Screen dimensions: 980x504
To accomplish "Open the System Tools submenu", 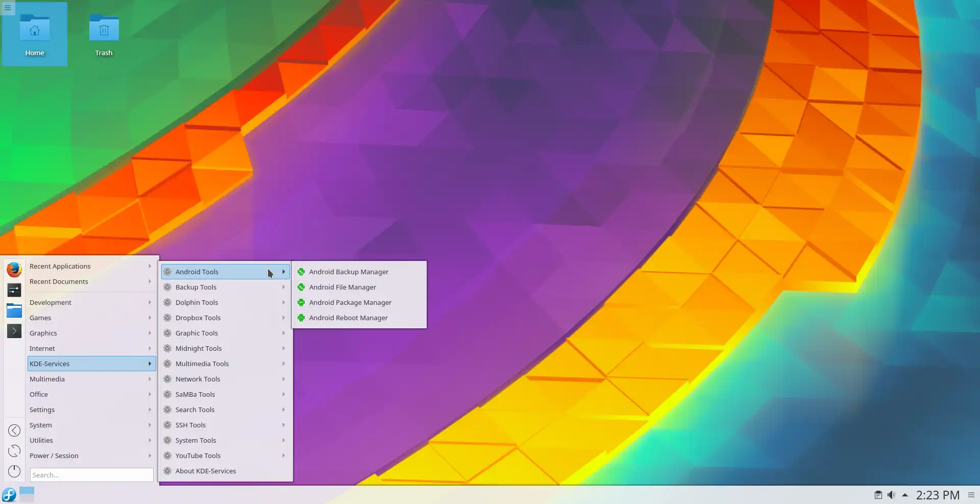I will pos(226,440).
